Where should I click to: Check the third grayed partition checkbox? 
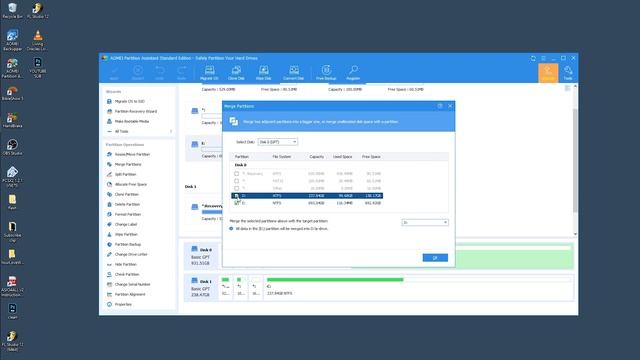click(236, 188)
